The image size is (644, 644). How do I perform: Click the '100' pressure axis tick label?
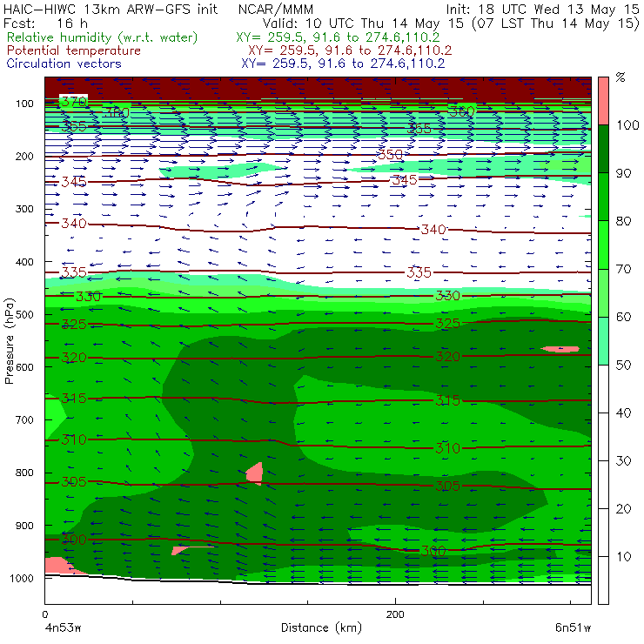24,104
